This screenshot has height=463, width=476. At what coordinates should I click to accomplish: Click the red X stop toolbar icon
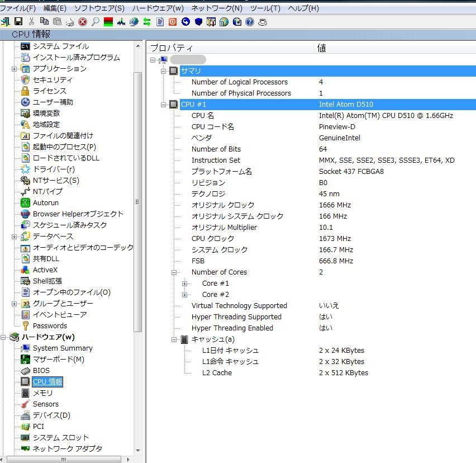tap(83, 22)
